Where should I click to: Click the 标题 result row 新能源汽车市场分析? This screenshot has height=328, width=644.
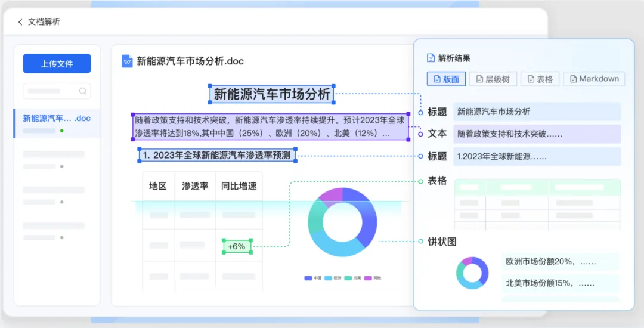537,112
